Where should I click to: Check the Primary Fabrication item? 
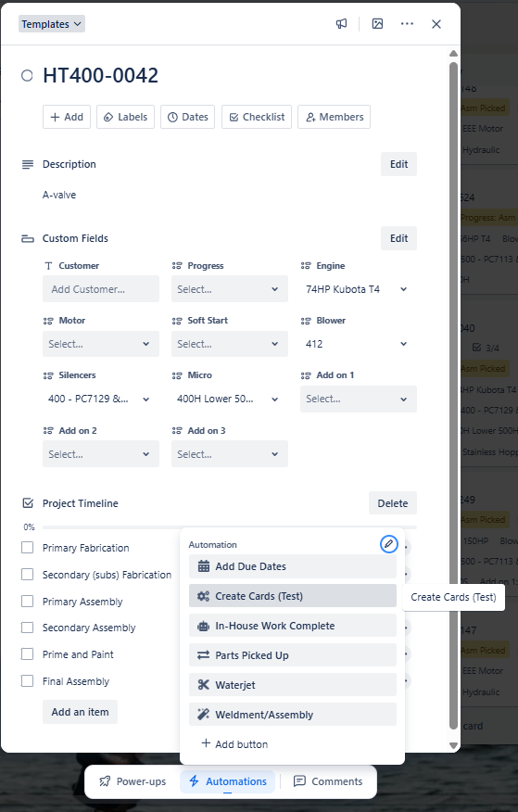coord(28,548)
